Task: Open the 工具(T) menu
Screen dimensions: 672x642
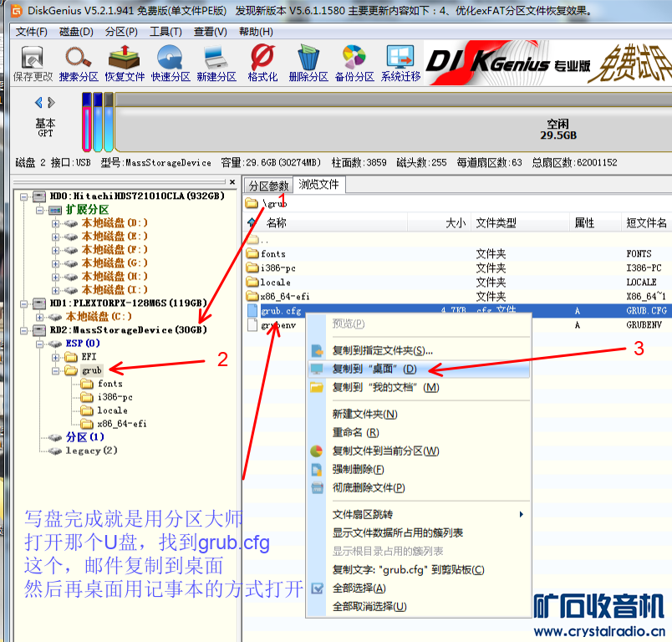Action: 165,32
